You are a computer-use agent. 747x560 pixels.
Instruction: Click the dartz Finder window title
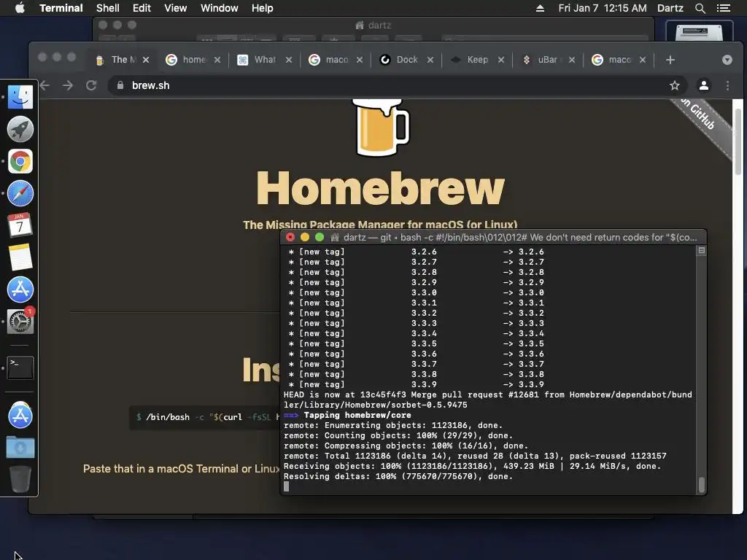(374, 26)
